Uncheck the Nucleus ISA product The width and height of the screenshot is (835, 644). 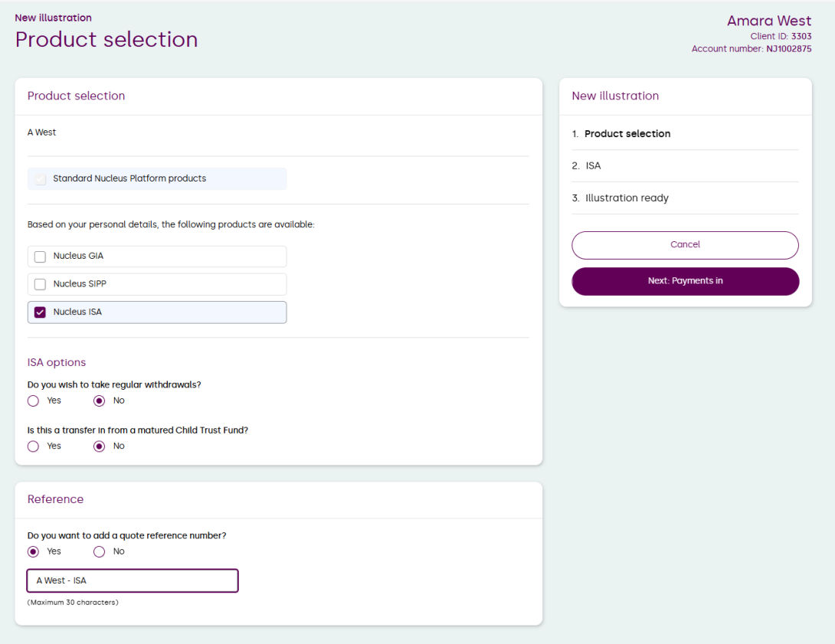tap(41, 312)
